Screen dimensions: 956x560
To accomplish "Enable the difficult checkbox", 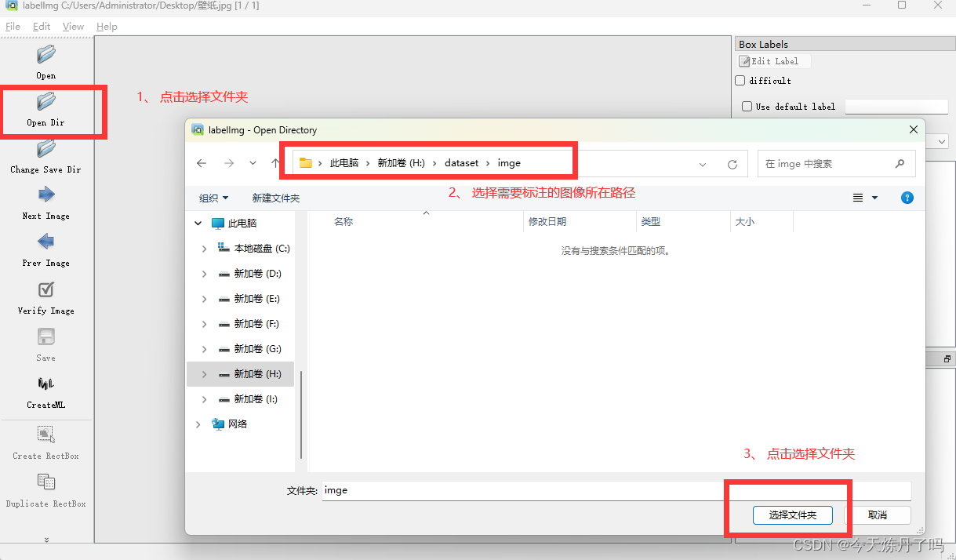I will pyautogui.click(x=740, y=80).
